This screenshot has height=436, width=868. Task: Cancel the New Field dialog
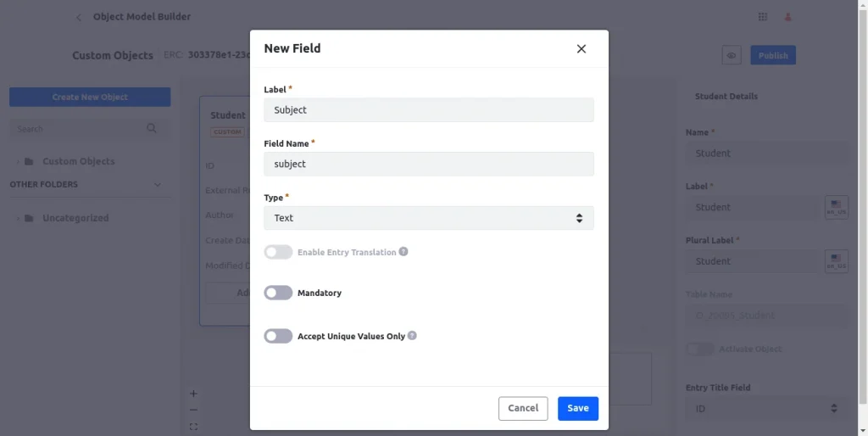523,408
